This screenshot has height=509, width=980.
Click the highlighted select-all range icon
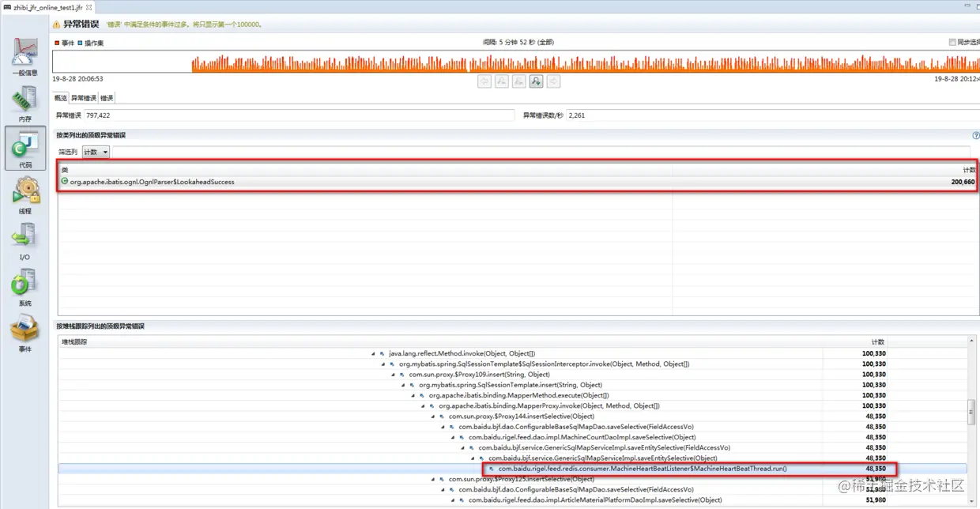(x=537, y=81)
